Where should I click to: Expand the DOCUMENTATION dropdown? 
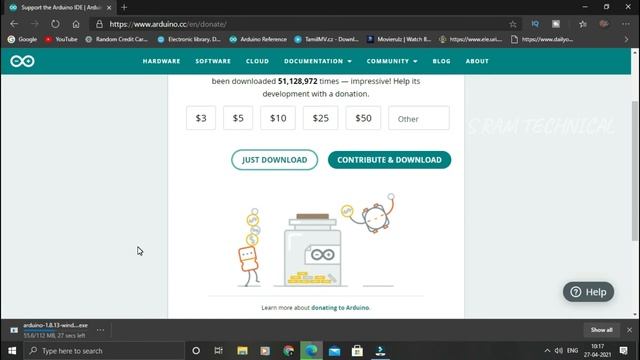(x=318, y=61)
